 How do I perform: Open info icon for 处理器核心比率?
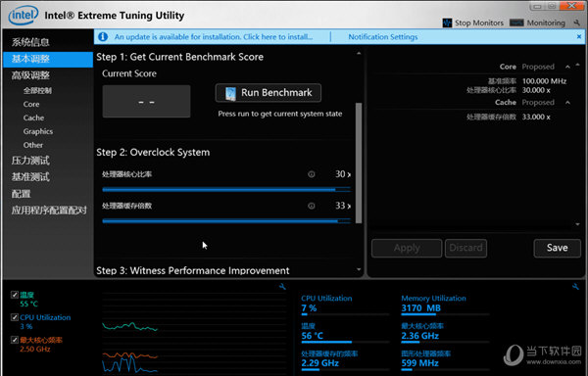[312, 174]
